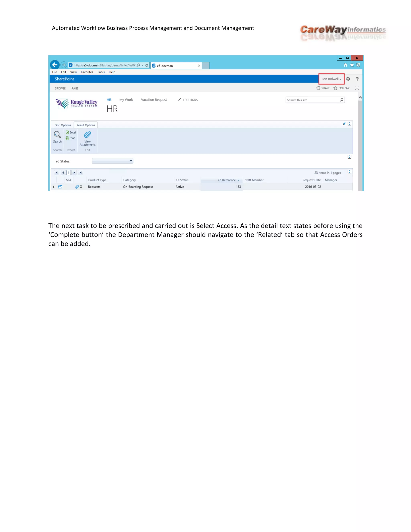Open the new tab button
The image size is (411, 532).
206,65
